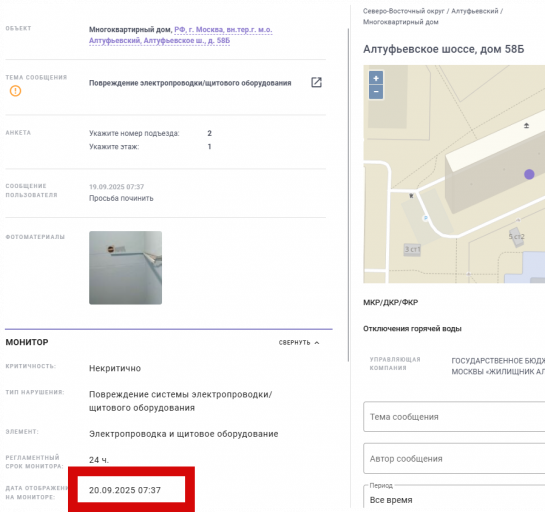Screen dimensions: 545x512
Task: Select the heading Алтуфьевское шоссе, дом 58Б
Action: tap(444, 49)
